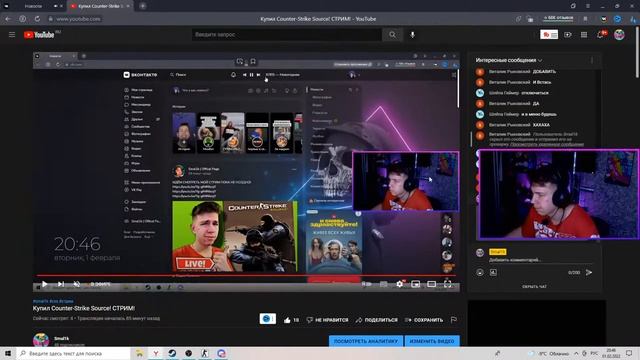
Task: Toggle subtitles button in player
Action: [x=384, y=284]
